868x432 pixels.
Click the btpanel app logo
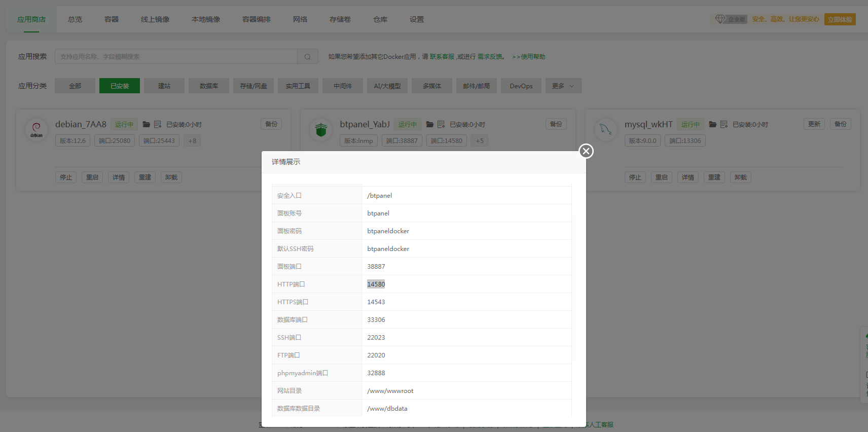(x=321, y=130)
